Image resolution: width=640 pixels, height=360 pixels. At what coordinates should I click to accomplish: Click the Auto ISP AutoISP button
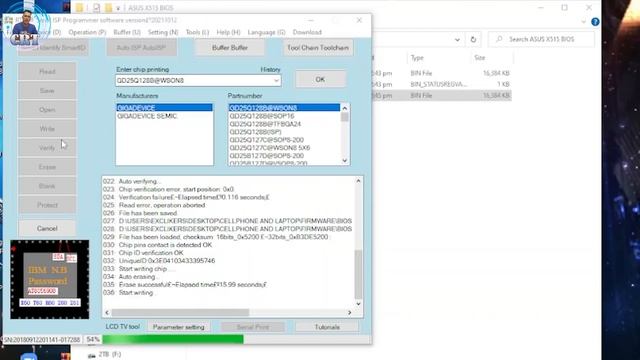coord(141,48)
